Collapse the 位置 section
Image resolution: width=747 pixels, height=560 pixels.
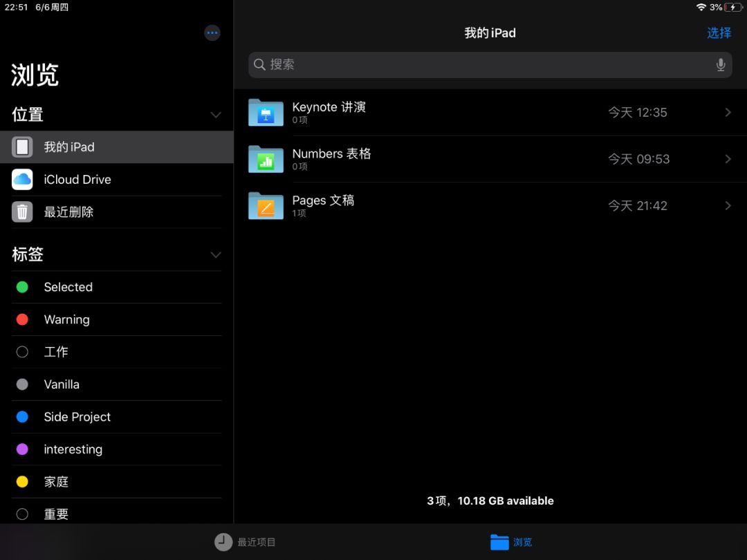click(215, 115)
